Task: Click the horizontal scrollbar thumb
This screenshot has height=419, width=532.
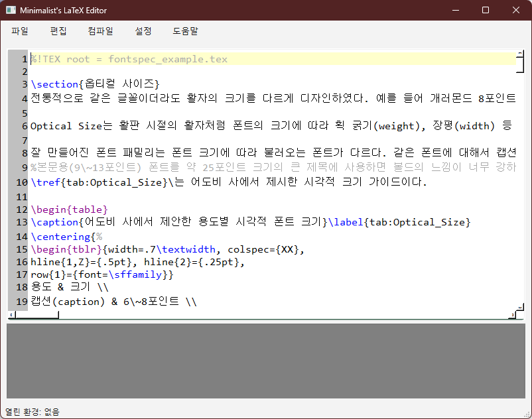Action: click(36, 315)
